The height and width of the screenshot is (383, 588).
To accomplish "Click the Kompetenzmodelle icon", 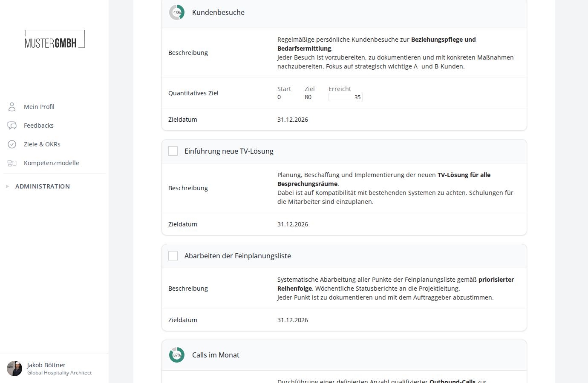I will coord(12,163).
